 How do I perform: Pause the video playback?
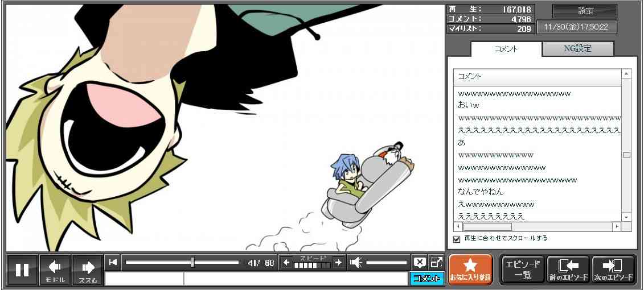(22, 270)
